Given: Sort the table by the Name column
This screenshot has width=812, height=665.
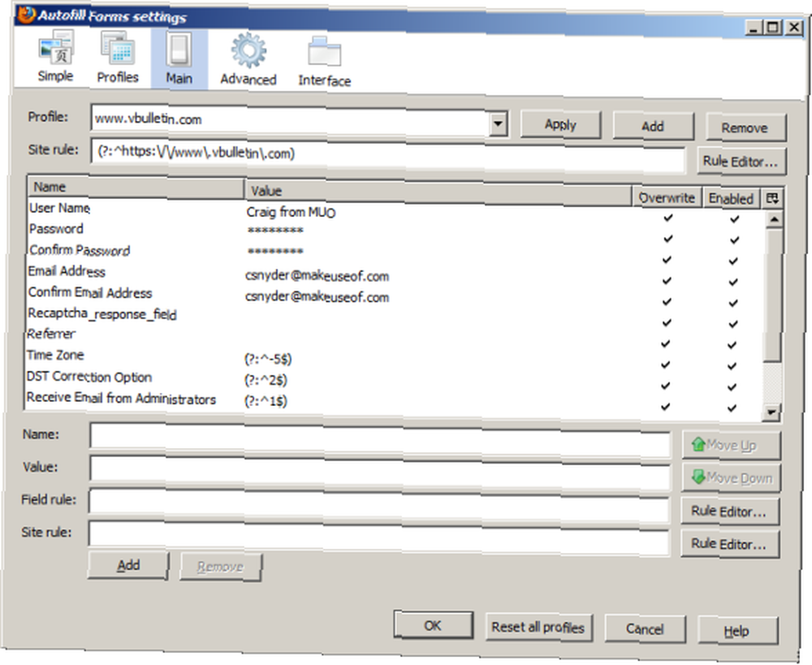Looking at the screenshot, I should (135, 188).
